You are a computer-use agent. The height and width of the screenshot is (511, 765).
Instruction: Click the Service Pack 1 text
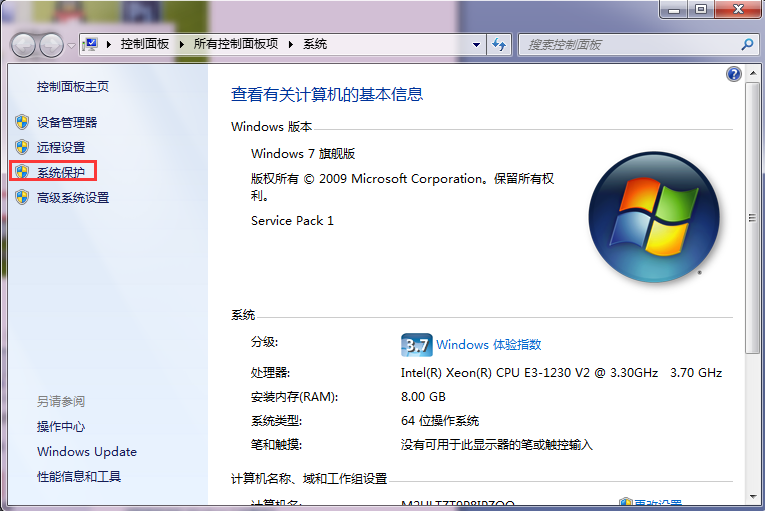point(292,221)
